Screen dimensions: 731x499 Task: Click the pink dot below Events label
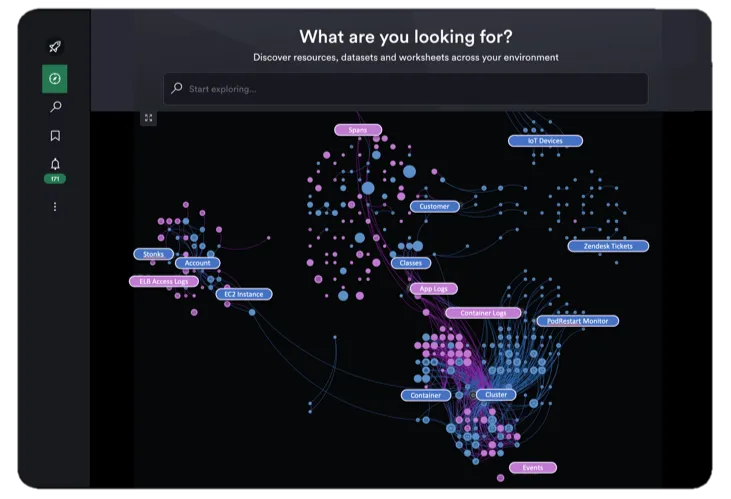[x=500, y=478]
